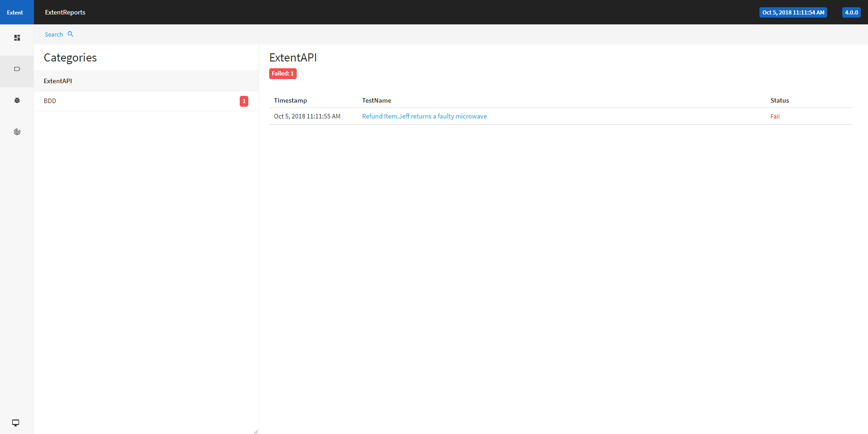Click the Search text link
Image resolution: width=868 pixels, height=434 pixels.
[x=53, y=35]
